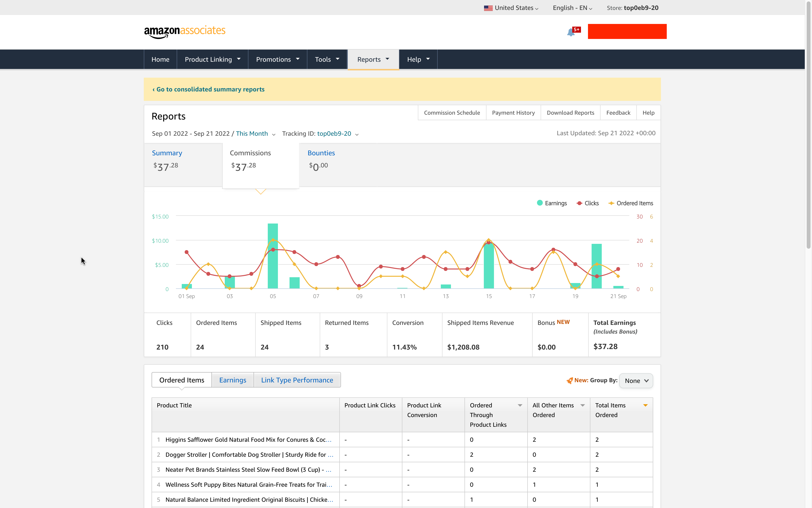Screen dimensions: 812x508
Task: Expand the Help menu in navigation bar
Action: coord(418,60)
